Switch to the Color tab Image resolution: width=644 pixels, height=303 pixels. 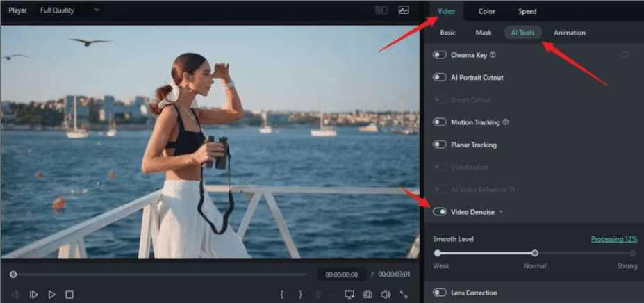(487, 11)
